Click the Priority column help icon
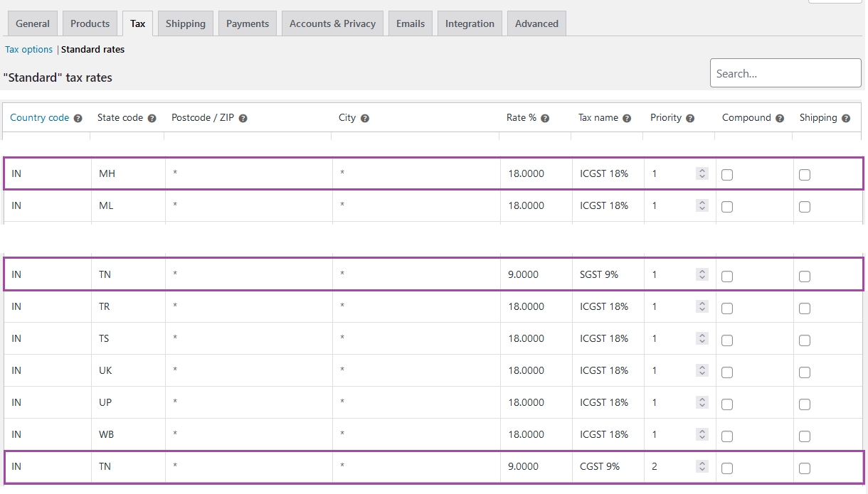 point(690,119)
